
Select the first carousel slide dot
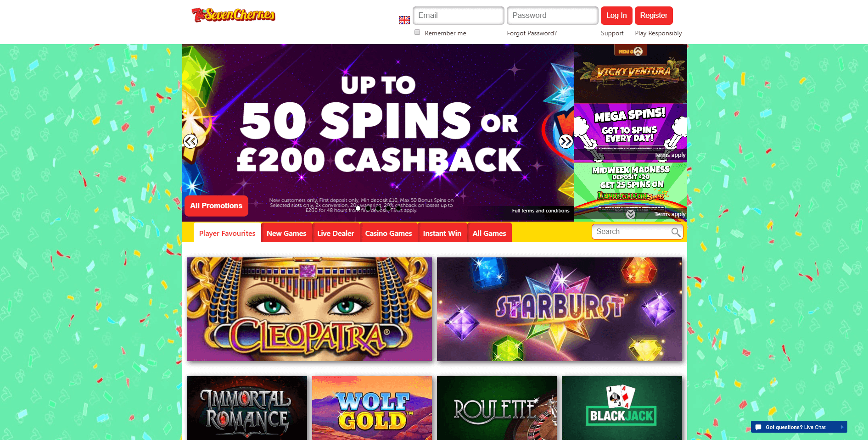pos(358,208)
